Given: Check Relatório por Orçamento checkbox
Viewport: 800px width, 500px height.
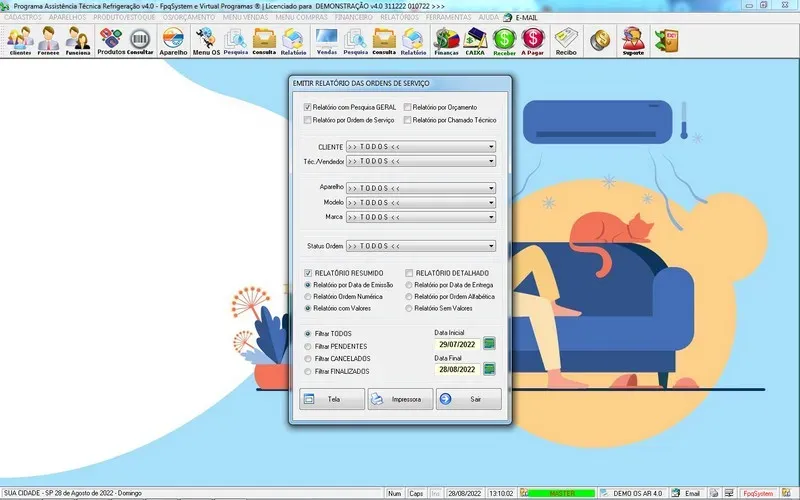Looking at the screenshot, I should (408, 107).
